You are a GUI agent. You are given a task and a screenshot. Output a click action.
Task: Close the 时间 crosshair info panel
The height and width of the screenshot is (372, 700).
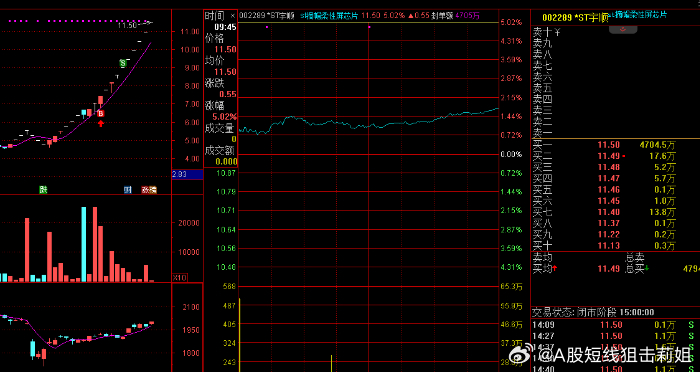click(x=233, y=16)
